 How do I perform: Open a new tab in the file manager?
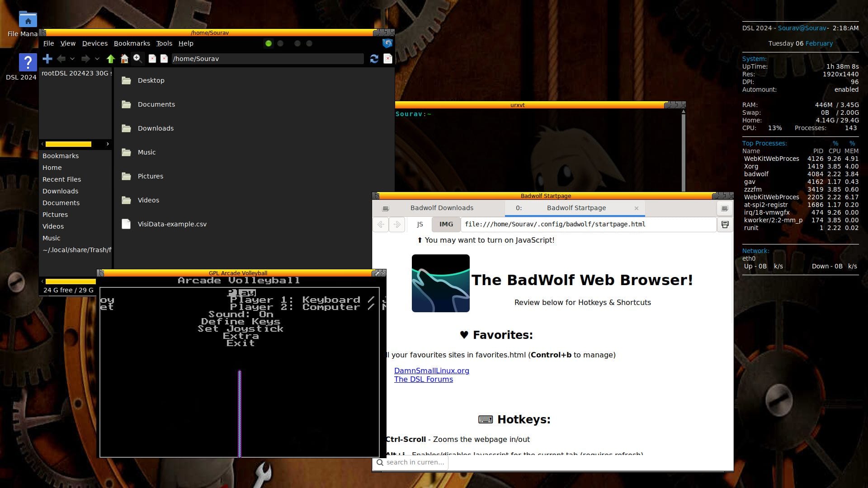(47, 59)
